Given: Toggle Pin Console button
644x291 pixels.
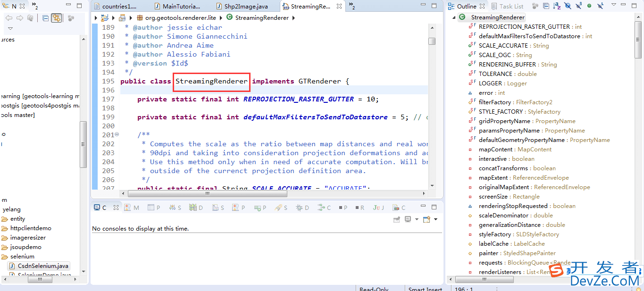Looking at the screenshot, I should [397, 219].
